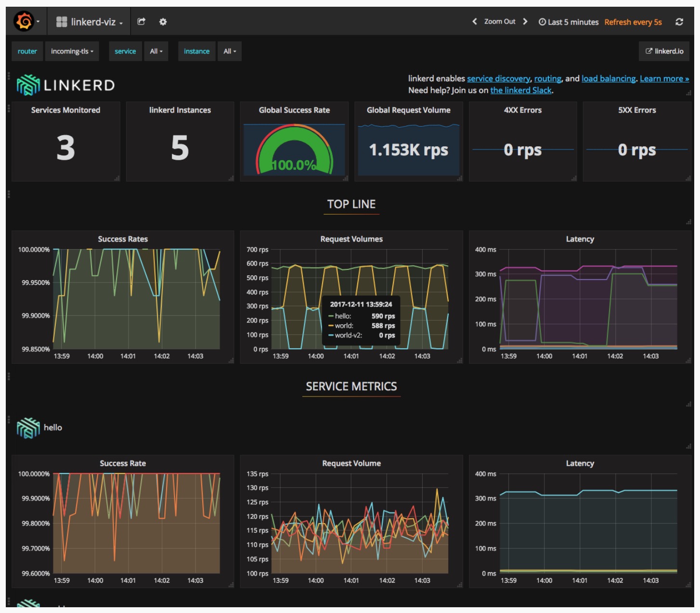The image size is (700, 613).
Task: Click the hello Success Rate panel title
Action: 123,463
